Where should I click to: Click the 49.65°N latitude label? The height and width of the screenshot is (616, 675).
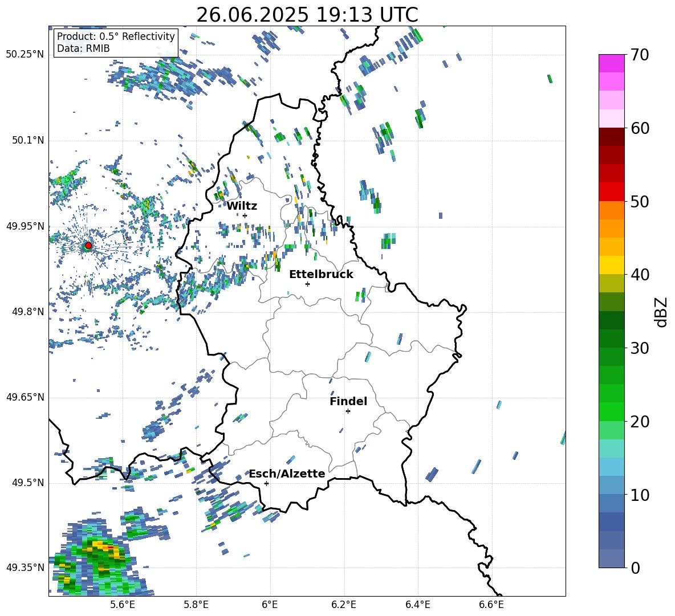point(25,397)
